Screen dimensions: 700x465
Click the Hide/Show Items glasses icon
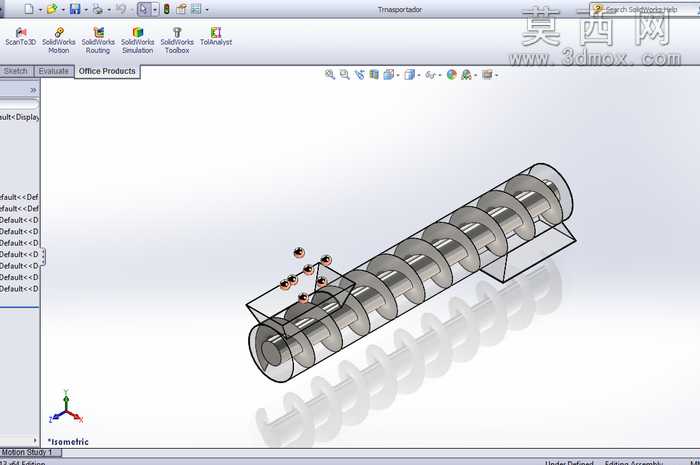[x=430, y=75]
